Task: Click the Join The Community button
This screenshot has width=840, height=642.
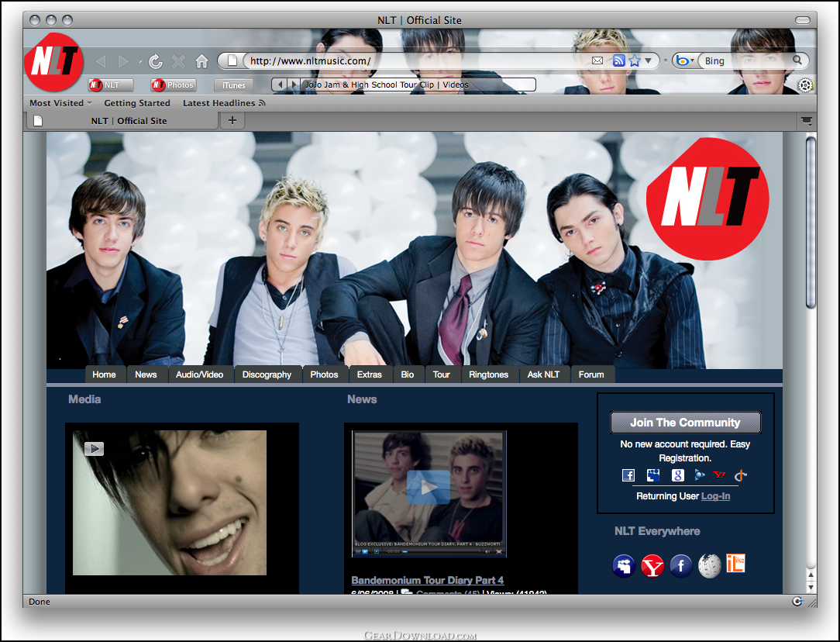Action: (685, 423)
